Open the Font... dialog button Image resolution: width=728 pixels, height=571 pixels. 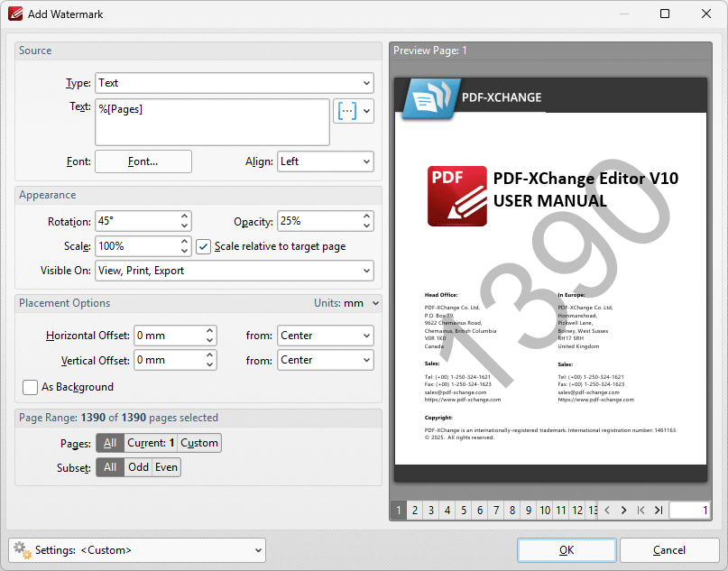(x=143, y=161)
